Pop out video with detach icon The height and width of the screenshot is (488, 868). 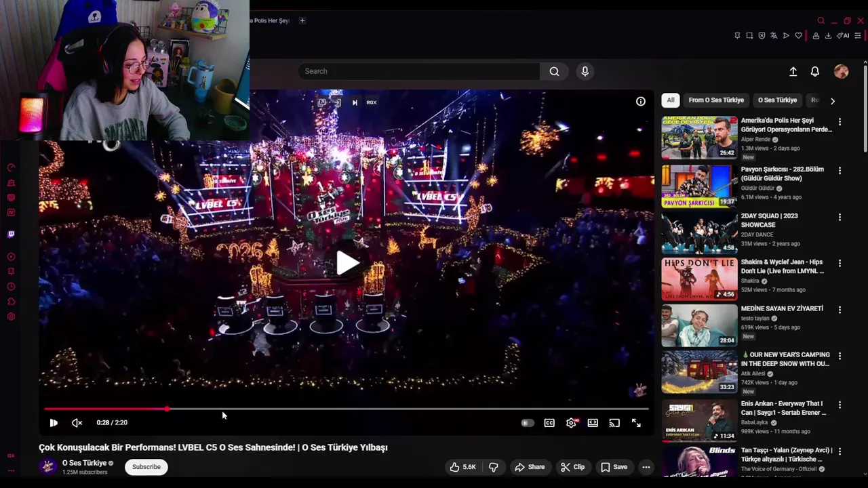click(322, 102)
